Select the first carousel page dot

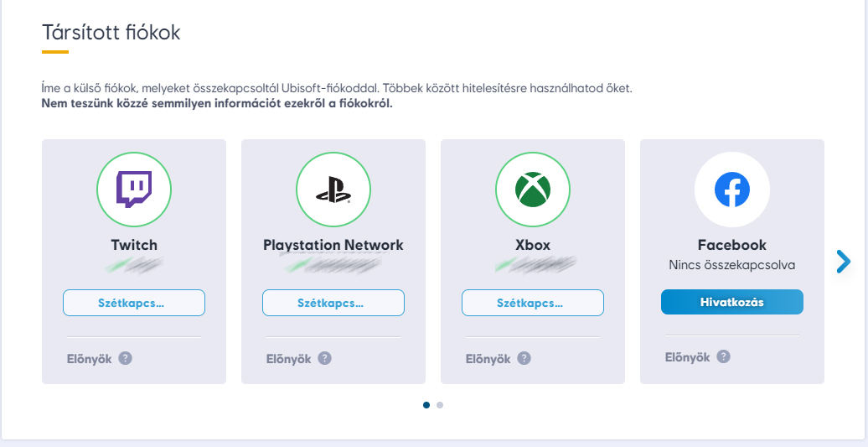pyautogui.click(x=426, y=405)
